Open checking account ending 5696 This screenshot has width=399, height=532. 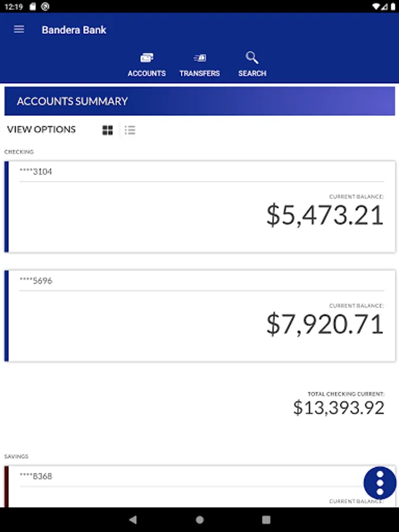pos(200,316)
